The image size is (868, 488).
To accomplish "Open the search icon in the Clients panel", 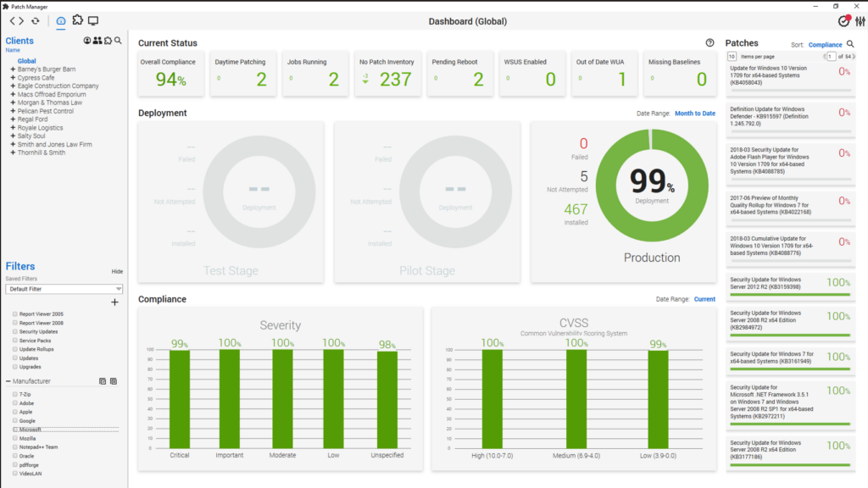I will pyautogui.click(x=118, y=40).
